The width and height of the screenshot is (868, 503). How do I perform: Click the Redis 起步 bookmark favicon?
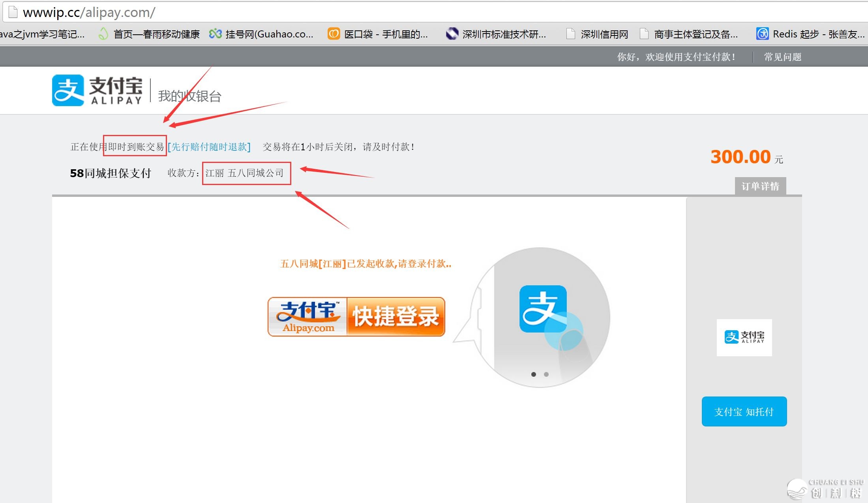click(x=762, y=34)
